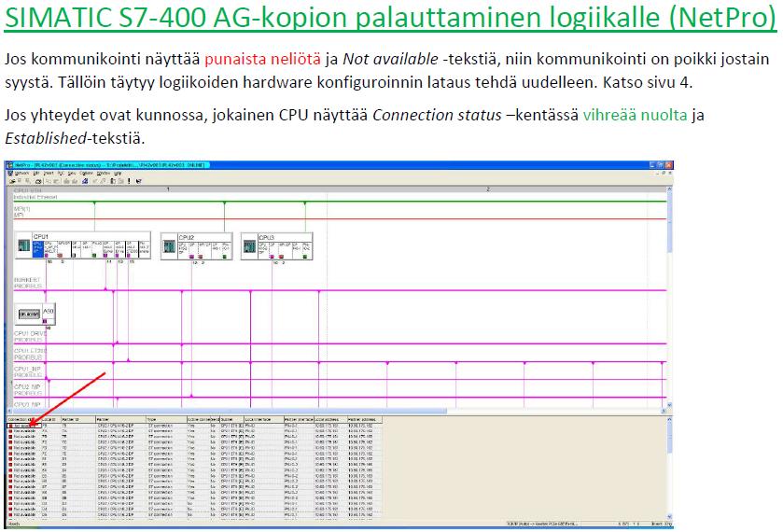Viewport: 783px width, 532px height.
Task: Open the Help menu in NetPro
Action: [x=118, y=173]
